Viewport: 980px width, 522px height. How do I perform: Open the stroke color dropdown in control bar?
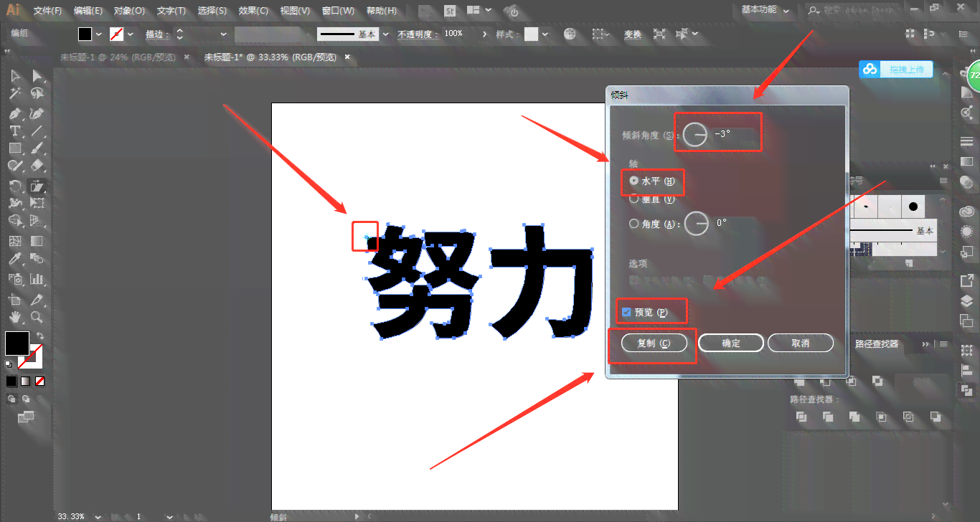[x=131, y=34]
